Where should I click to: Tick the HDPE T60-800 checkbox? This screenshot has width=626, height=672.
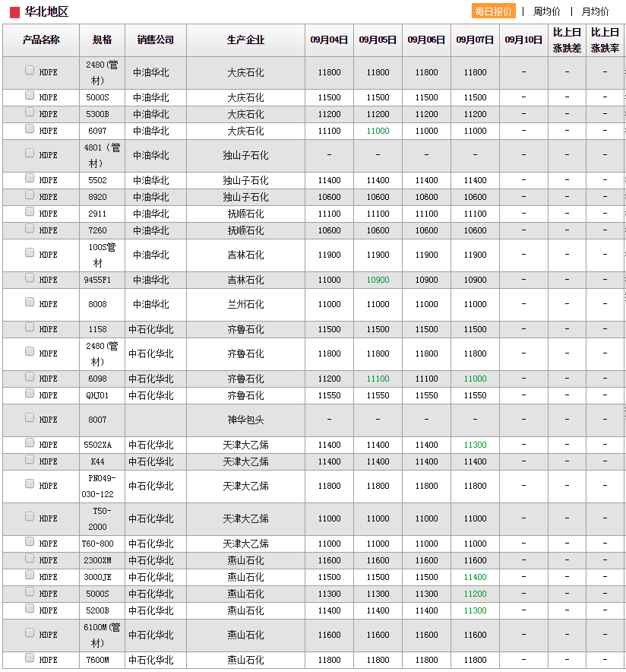pos(30,540)
